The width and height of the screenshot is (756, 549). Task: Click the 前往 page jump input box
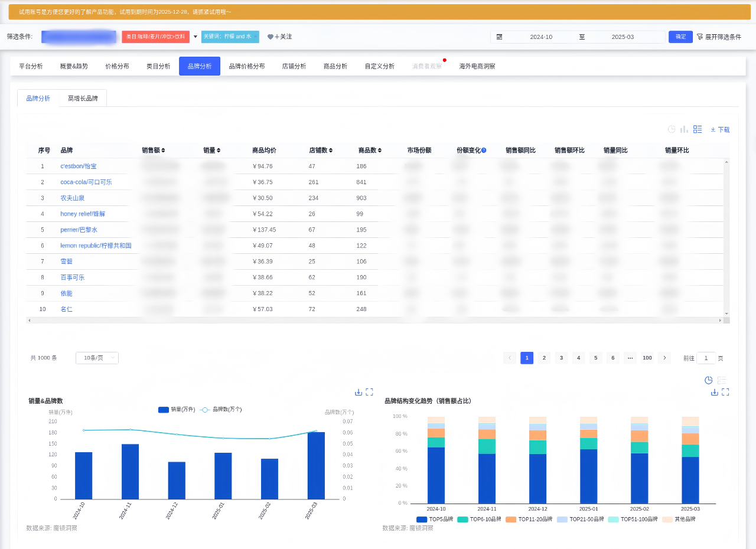coord(706,358)
